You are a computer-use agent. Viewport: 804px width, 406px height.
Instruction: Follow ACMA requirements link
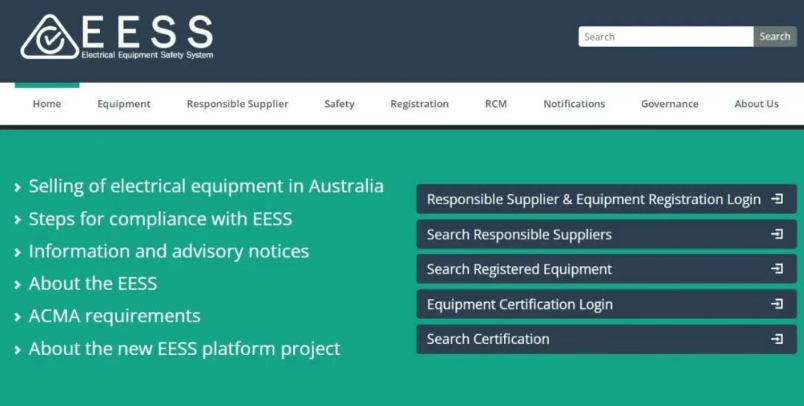pyautogui.click(x=114, y=316)
